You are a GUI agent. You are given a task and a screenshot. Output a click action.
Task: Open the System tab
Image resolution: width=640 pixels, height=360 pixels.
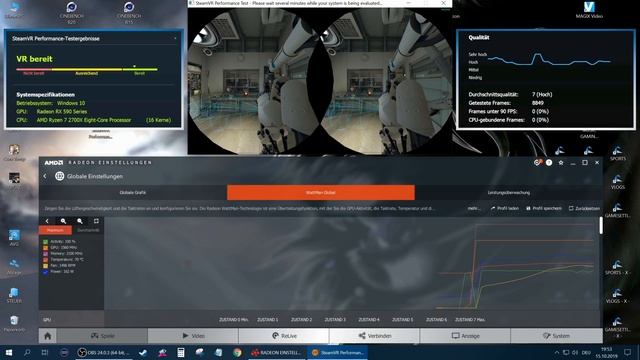point(556,336)
